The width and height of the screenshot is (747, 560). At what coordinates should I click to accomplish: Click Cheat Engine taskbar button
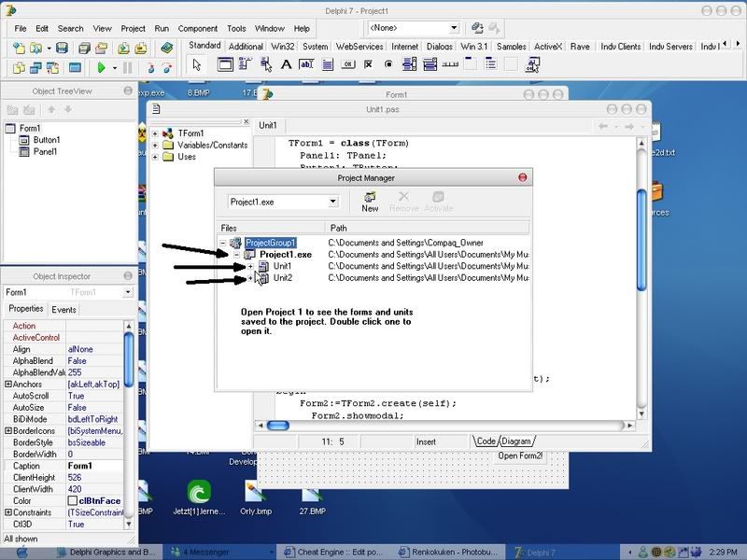point(342,552)
